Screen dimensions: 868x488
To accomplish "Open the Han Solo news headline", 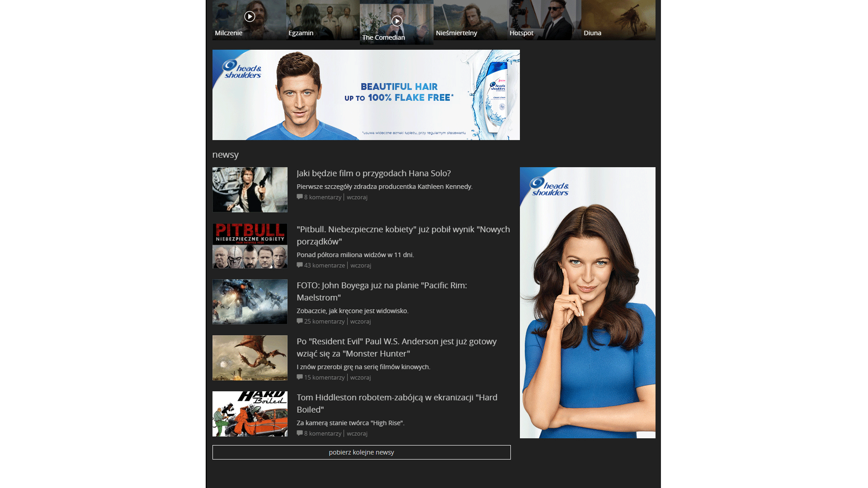I will (x=373, y=173).
